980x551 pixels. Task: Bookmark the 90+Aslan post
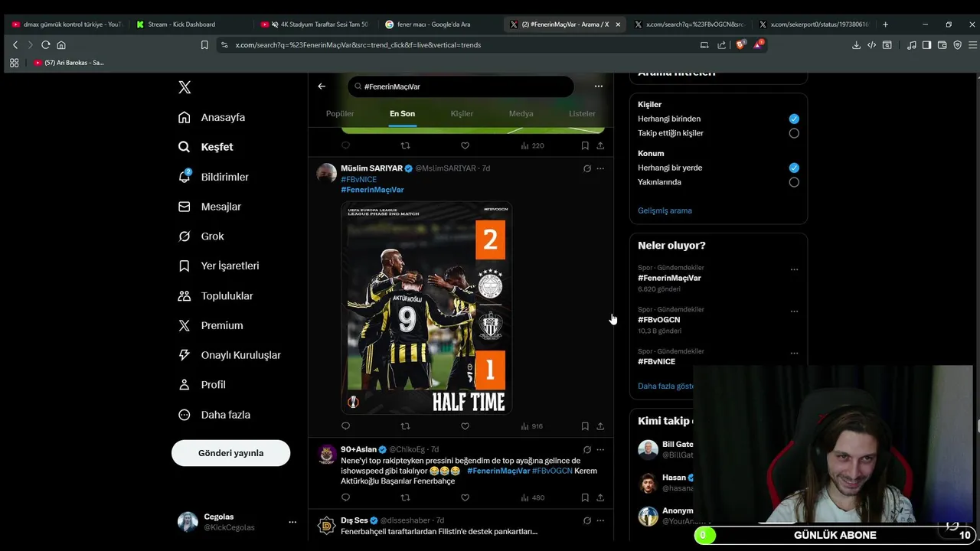coord(585,497)
